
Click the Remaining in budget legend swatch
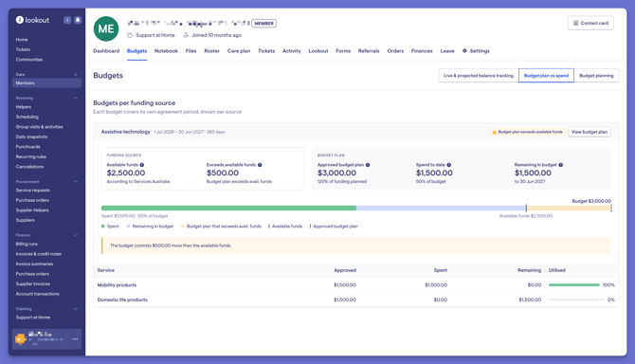128,227
